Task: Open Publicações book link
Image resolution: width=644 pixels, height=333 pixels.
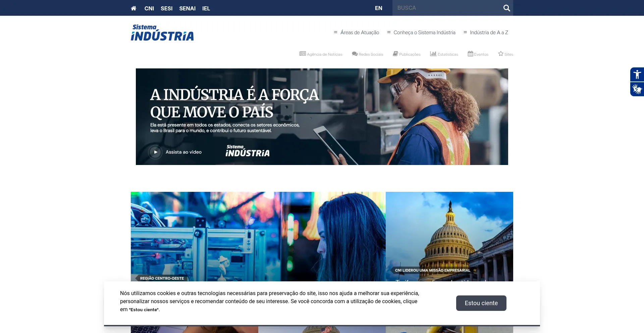Action: (x=407, y=54)
